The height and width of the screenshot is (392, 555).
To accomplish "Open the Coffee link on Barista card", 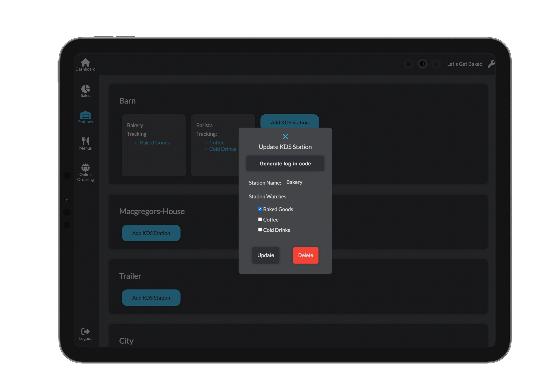I will coord(217,143).
